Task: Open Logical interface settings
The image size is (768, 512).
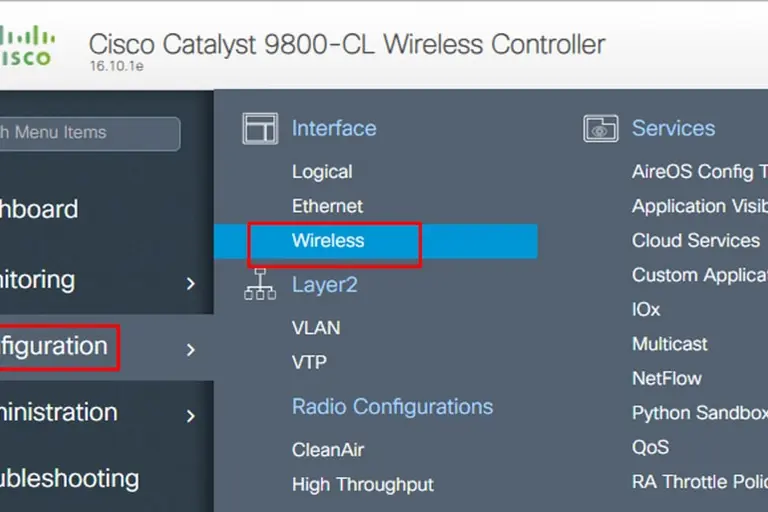Action: pyautogui.click(x=322, y=172)
